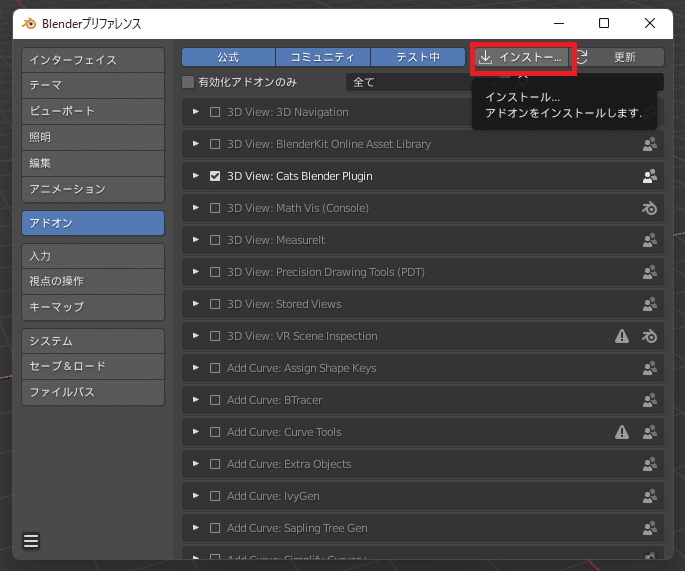This screenshot has height=571, width=685.
Task: Go to the システム section
Action: click(93, 341)
